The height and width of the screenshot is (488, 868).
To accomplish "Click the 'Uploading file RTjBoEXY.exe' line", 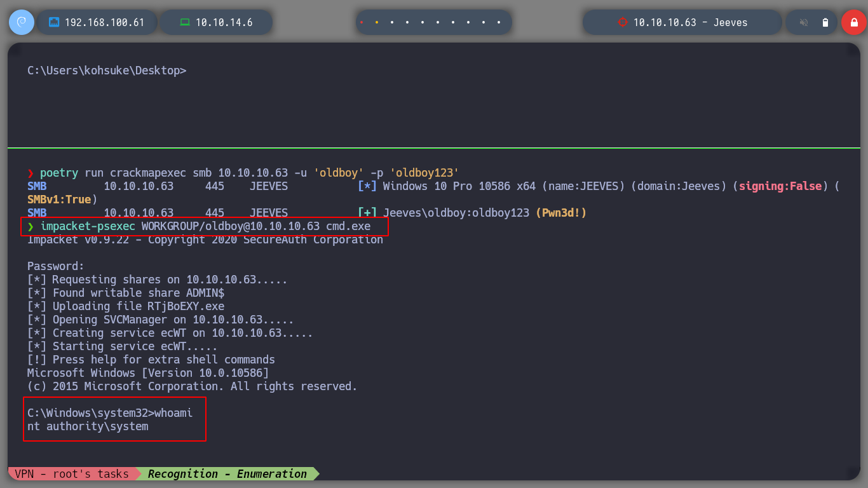I will (126, 306).
